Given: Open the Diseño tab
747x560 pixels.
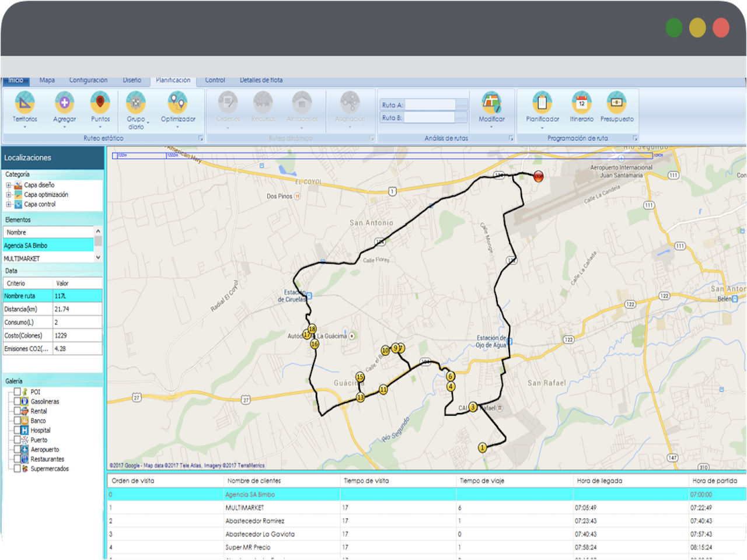Looking at the screenshot, I should pos(132,80).
